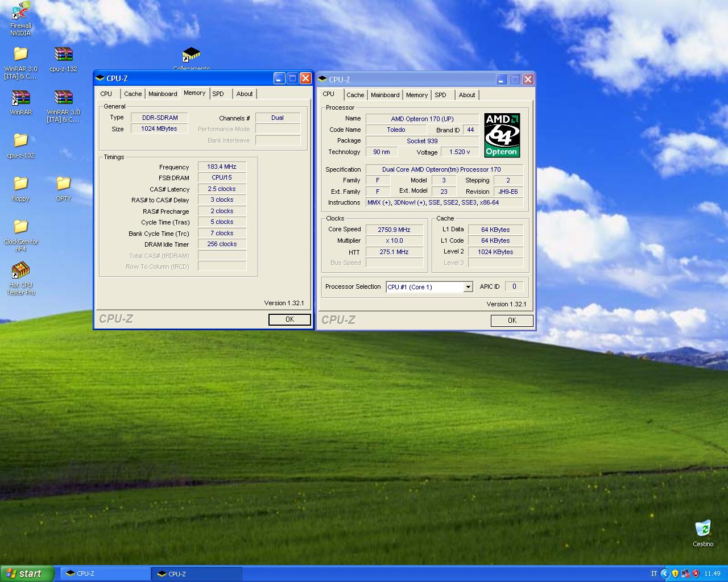Close the CPU-Z processor window
Image resolution: width=728 pixels, height=582 pixels.
pos(528,80)
